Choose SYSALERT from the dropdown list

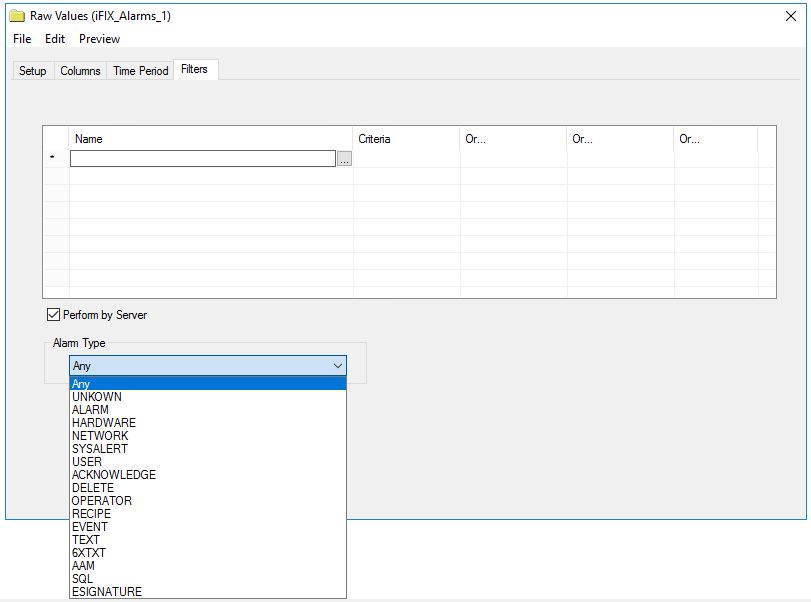pos(208,448)
